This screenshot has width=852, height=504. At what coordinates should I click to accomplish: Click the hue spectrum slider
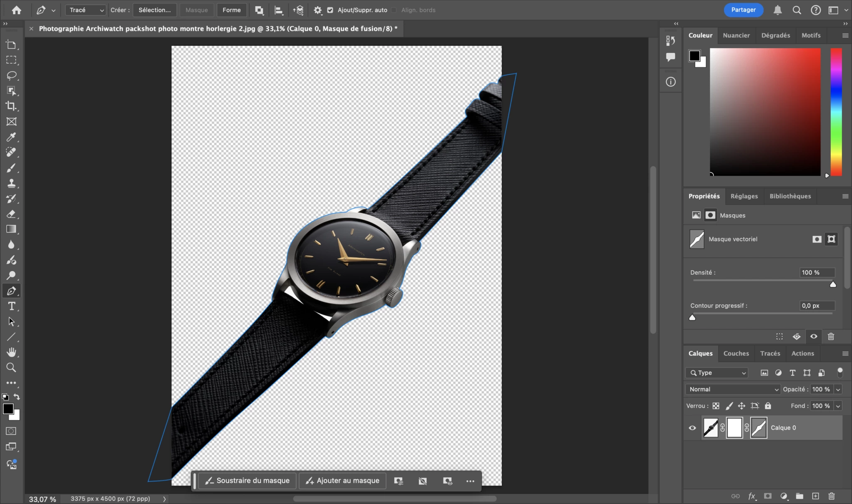pos(836,112)
